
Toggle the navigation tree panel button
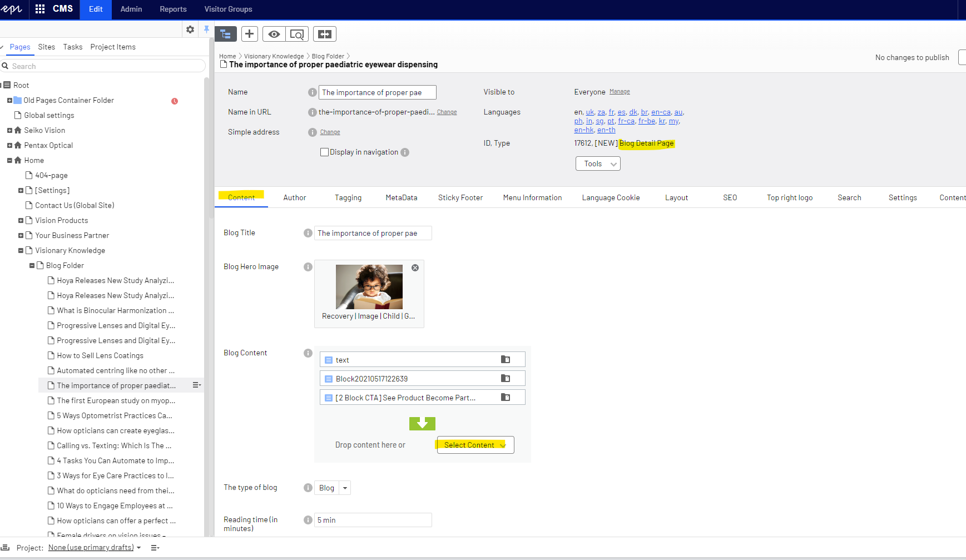pyautogui.click(x=226, y=34)
